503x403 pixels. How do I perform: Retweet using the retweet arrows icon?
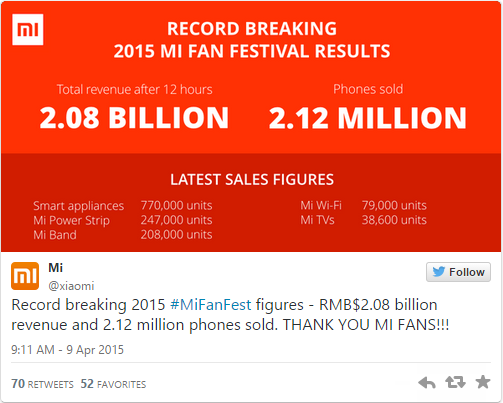455,382
